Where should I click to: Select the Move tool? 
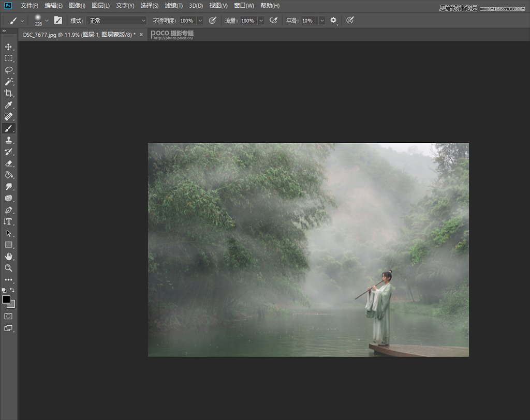click(x=8, y=46)
